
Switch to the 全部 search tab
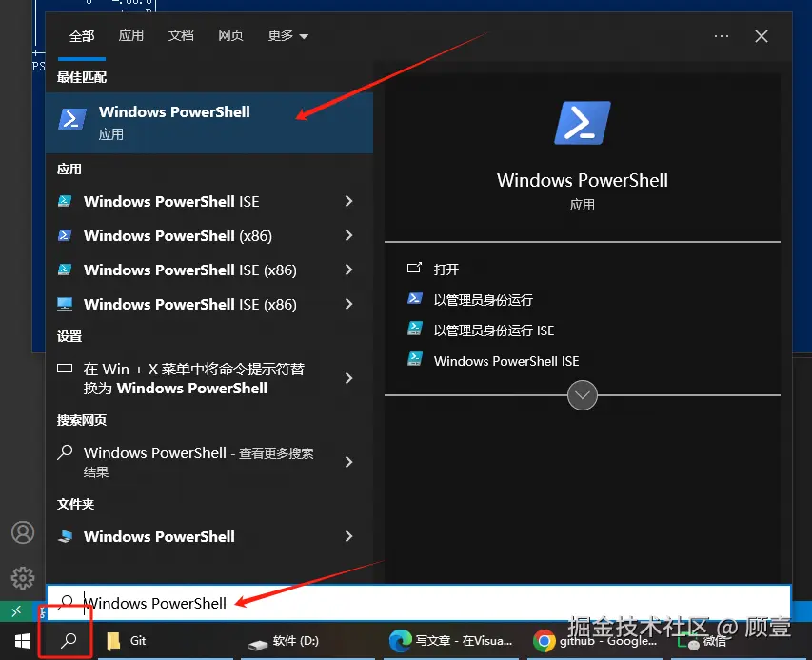(x=82, y=36)
